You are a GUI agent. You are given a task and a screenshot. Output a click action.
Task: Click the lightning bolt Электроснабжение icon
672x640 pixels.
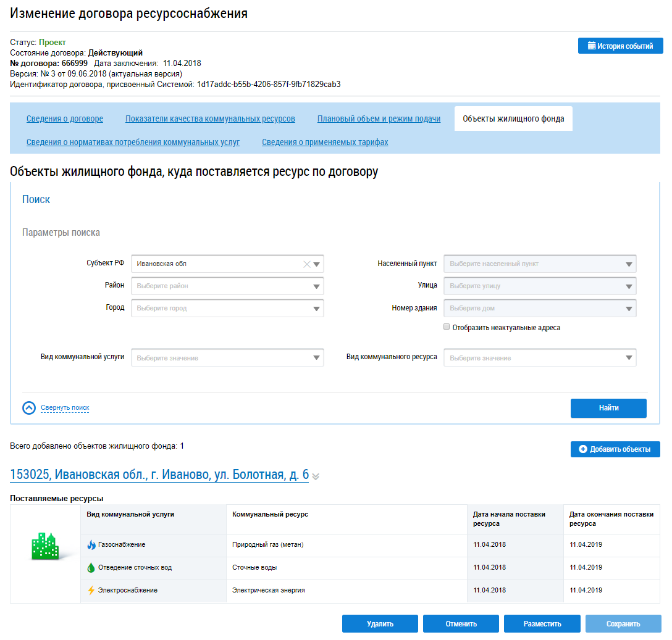(x=91, y=591)
